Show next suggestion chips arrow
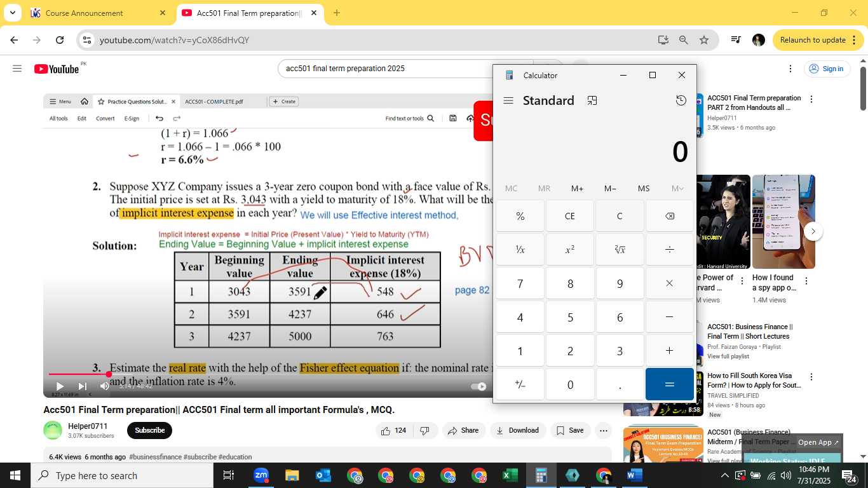This screenshot has width=868, height=488. pos(813,231)
